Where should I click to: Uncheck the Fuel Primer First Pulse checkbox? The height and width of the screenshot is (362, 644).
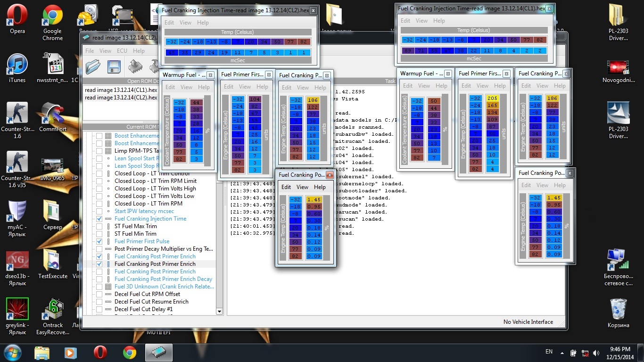pyautogui.click(x=99, y=241)
